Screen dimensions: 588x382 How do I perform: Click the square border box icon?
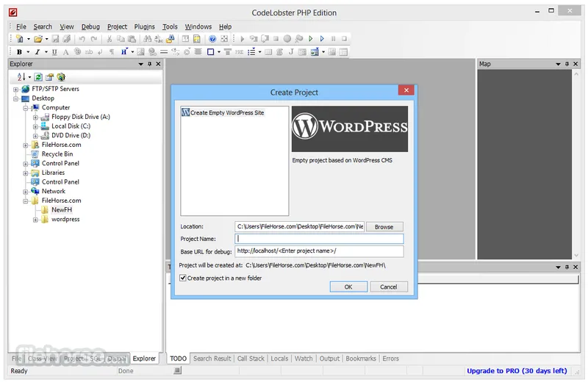[211, 52]
